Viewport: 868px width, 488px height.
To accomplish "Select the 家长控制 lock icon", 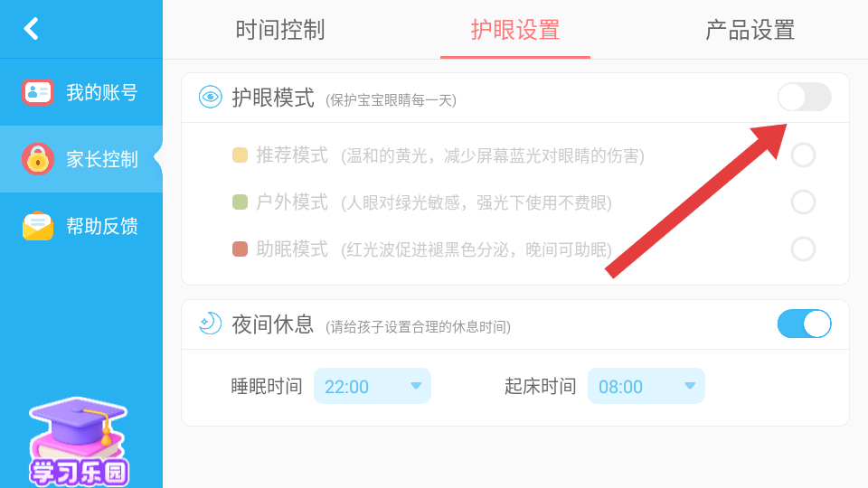I will tap(38, 159).
